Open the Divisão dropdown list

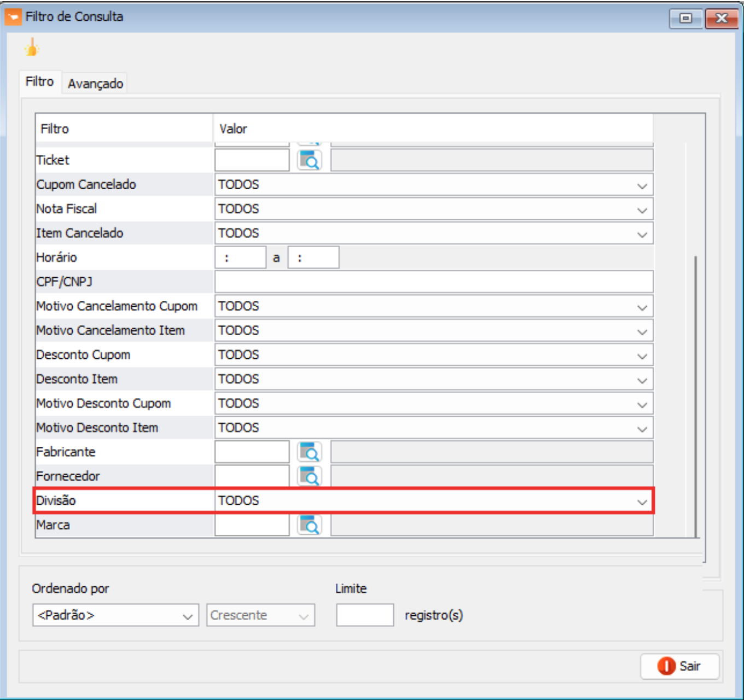pyautogui.click(x=642, y=501)
